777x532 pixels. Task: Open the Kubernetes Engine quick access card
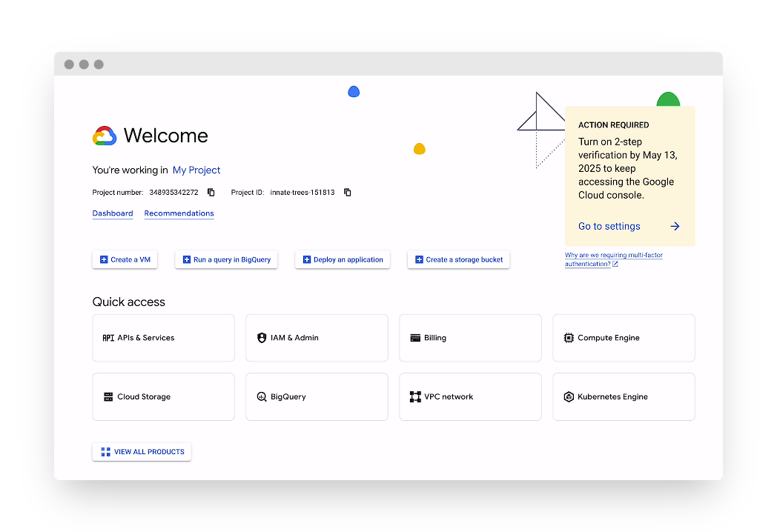[624, 396]
